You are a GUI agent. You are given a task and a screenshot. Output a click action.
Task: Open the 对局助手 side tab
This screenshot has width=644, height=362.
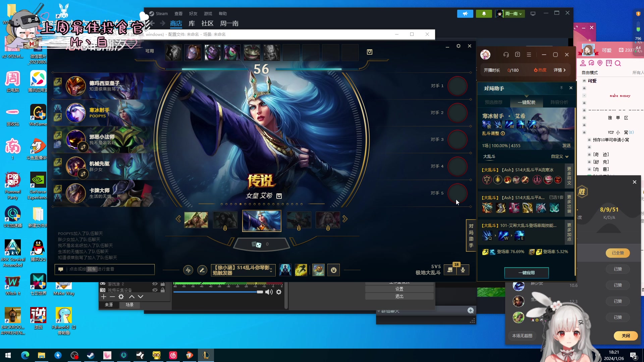tap(471, 236)
